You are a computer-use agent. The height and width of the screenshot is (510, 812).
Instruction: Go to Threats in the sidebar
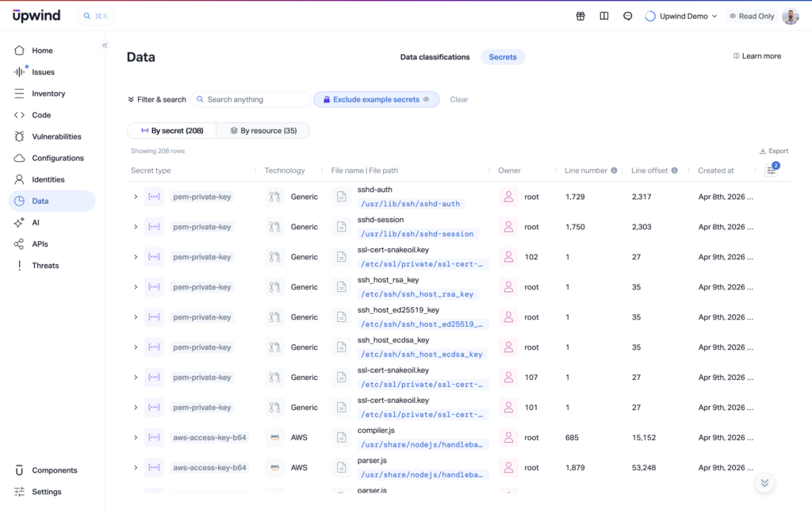point(45,266)
